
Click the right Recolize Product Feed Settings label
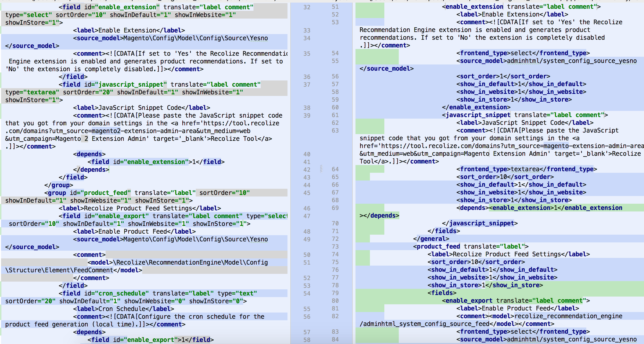(509, 254)
